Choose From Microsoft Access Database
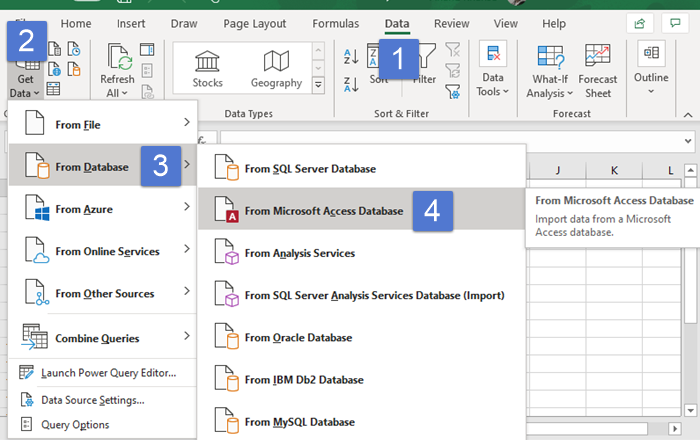Viewport: 700px width, 440px height. pos(362,209)
